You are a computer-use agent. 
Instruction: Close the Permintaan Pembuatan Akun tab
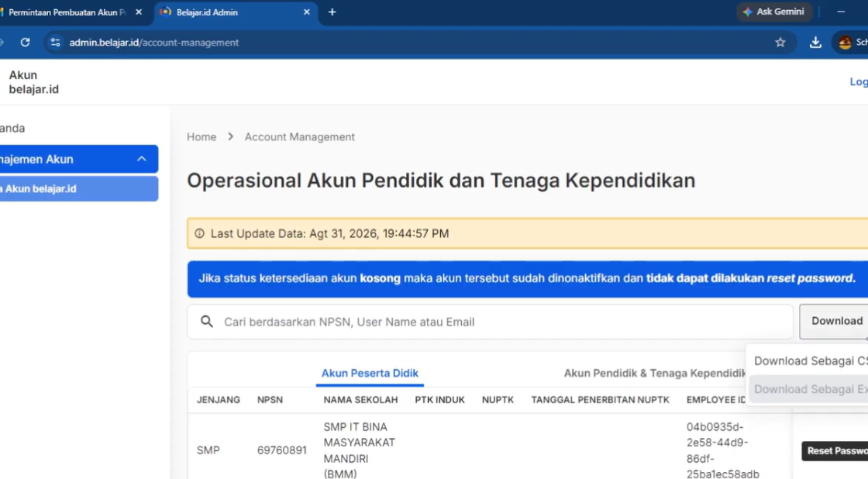pos(139,12)
